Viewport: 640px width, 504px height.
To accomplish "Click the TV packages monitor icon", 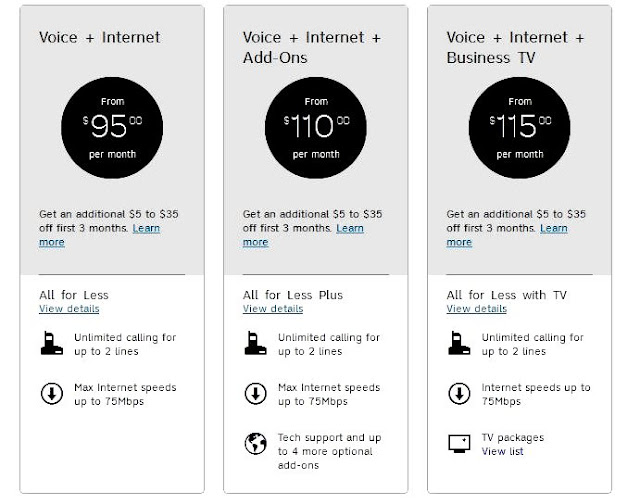I will click(x=457, y=444).
